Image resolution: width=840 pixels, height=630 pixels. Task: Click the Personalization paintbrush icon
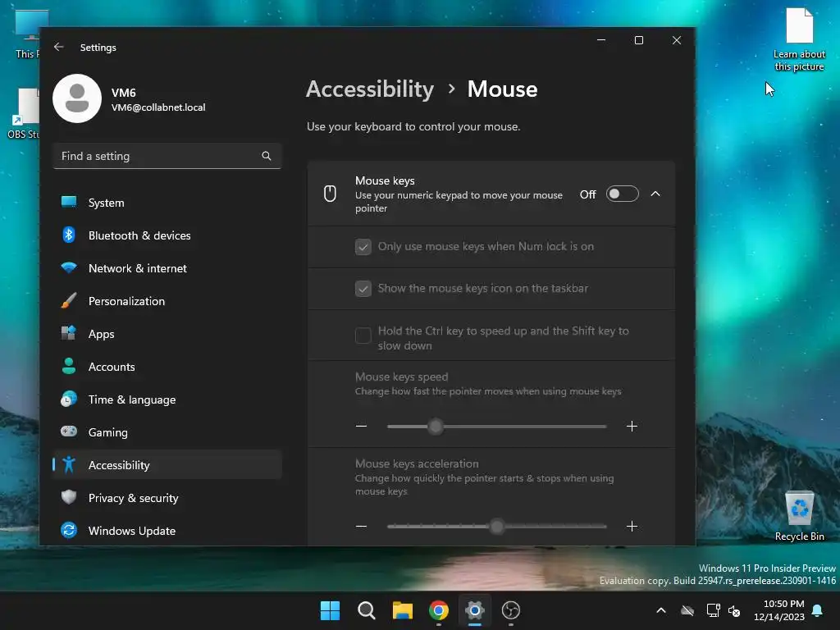(x=69, y=300)
